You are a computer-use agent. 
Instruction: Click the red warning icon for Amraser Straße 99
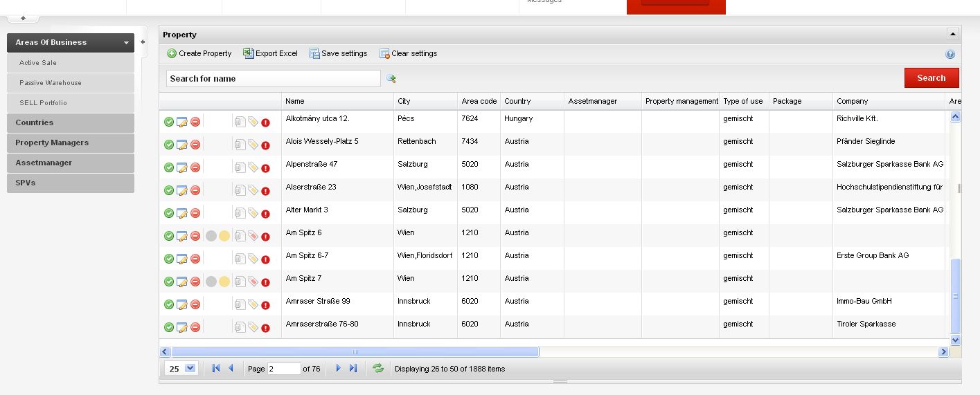265,304
